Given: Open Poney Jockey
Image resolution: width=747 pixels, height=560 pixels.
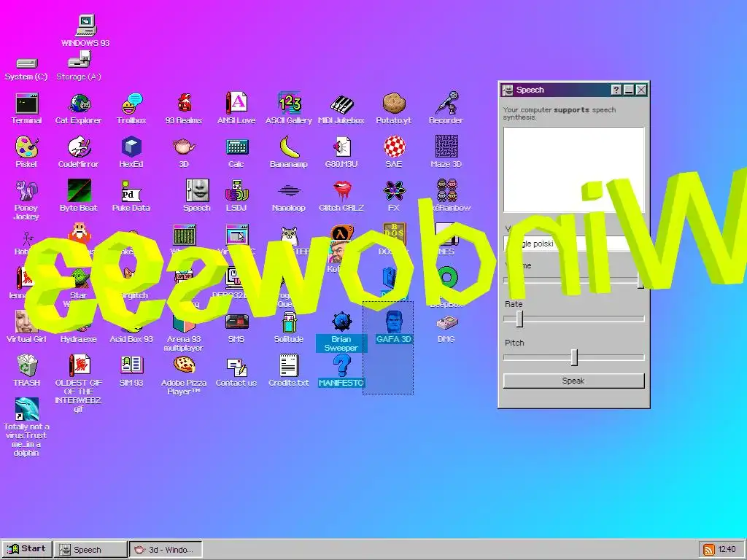Looking at the screenshot, I should [27, 200].
